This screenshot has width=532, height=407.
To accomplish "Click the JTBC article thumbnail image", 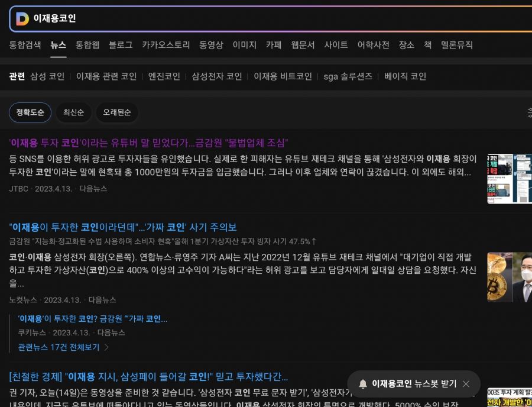I will pos(510,179).
